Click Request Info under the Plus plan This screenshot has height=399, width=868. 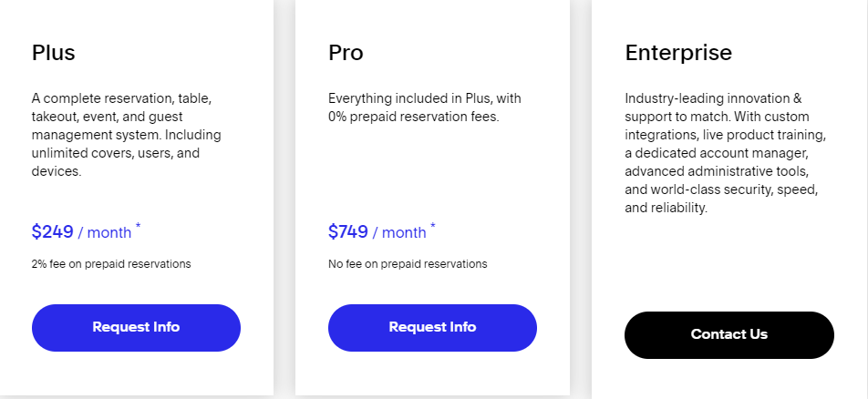click(136, 328)
